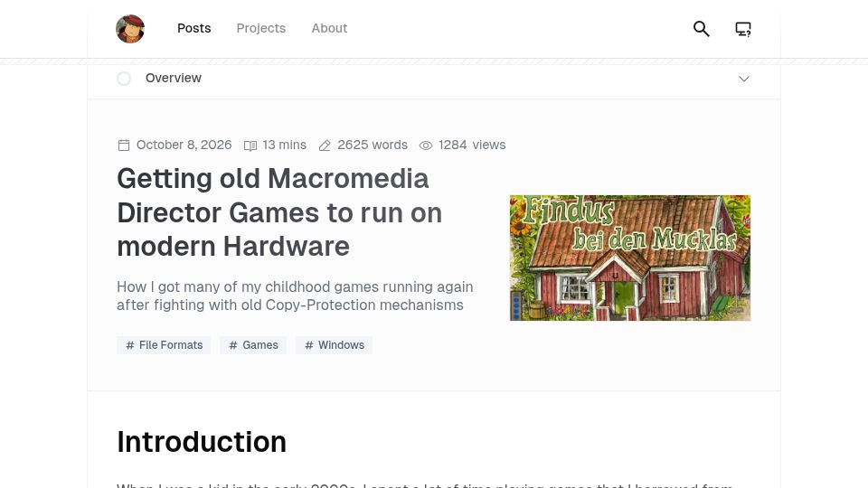This screenshot has height=488, width=868.
Task: Go to the Posts nav item
Action: click(193, 28)
